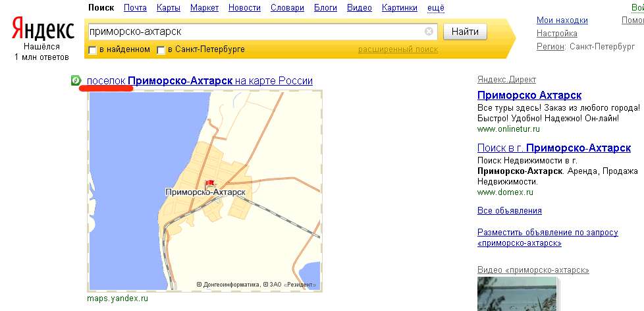Open the 'Приморско Ахтарск' tours ad

[529, 96]
